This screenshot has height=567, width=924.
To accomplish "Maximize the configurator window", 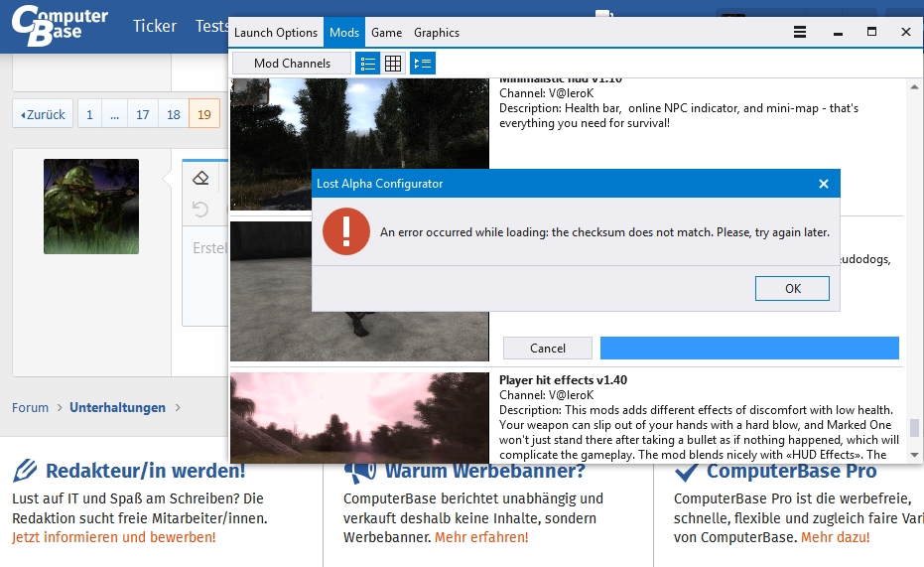I will point(871,32).
